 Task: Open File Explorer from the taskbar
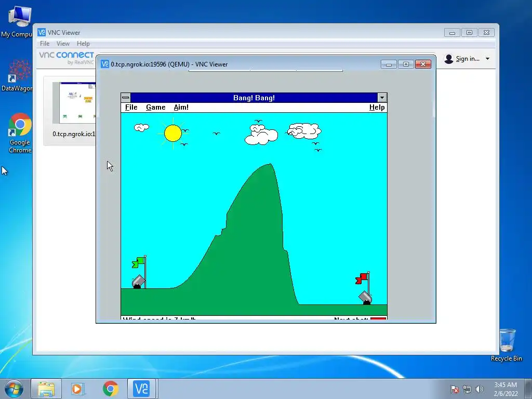pyautogui.click(x=46, y=389)
